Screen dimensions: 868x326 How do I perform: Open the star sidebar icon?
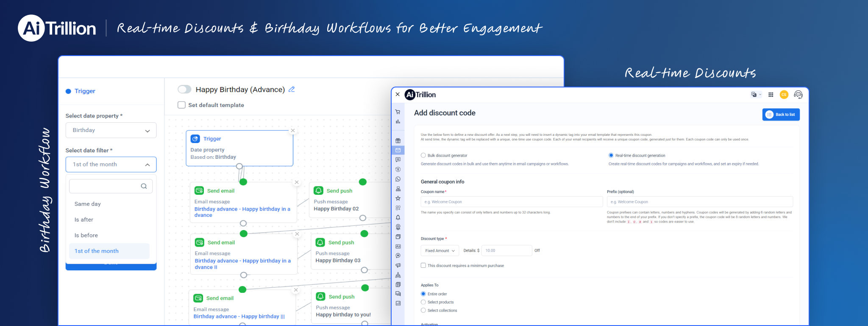[x=398, y=198]
